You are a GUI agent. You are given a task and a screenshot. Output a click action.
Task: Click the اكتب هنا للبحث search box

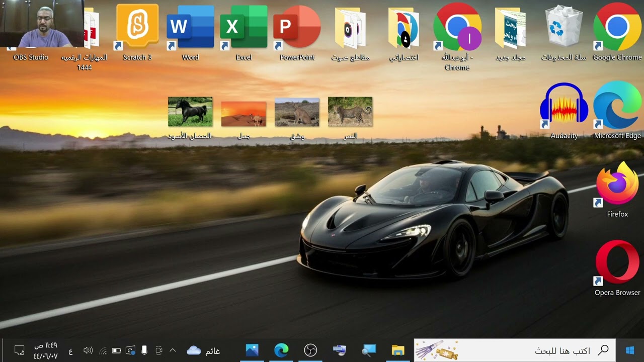[x=514, y=350]
